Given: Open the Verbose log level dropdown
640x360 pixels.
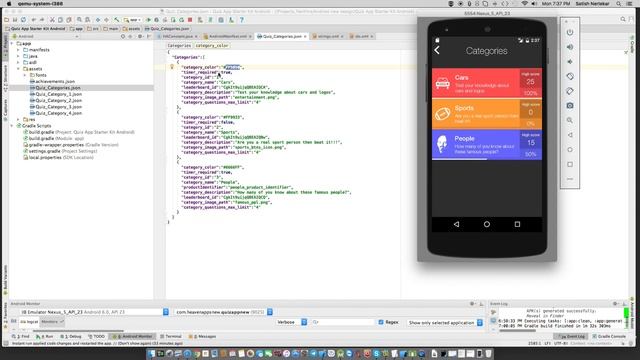Looking at the screenshot, I should [291, 322].
